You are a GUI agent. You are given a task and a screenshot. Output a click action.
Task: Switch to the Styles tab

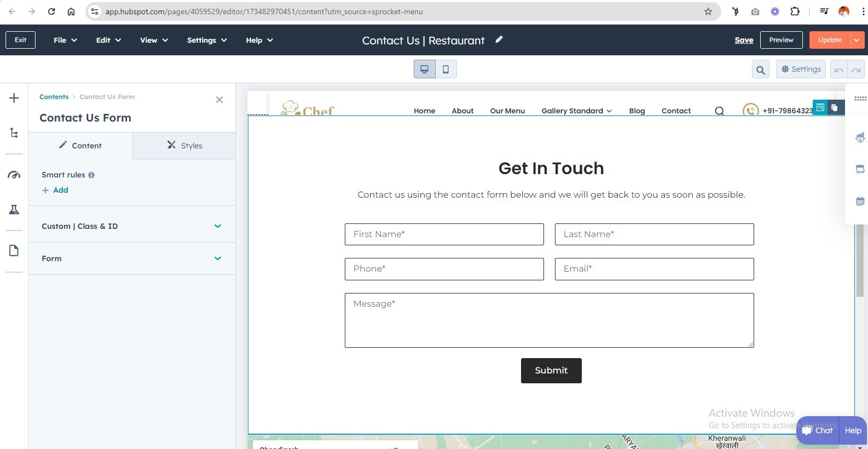click(x=184, y=146)
